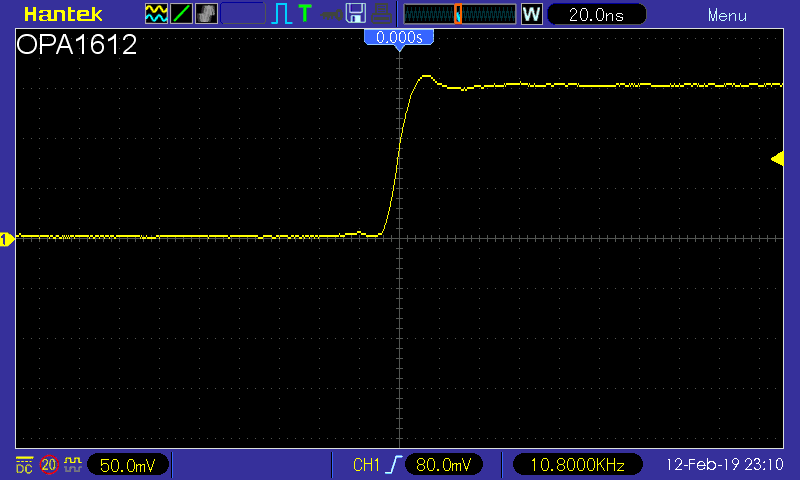This screenshot has height=480, width=800.
Task: Click the 12-Feb-19 23:10 date and time
Action: 724,464
